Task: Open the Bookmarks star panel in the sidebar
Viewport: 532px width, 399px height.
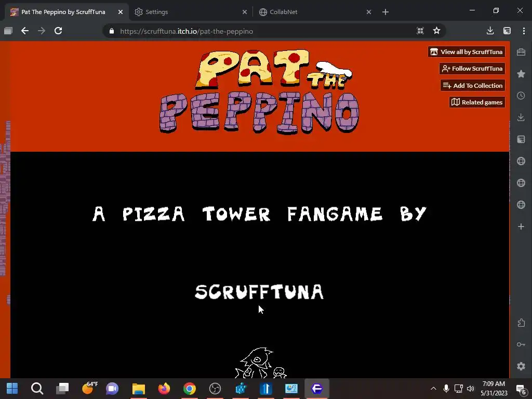Action: [x=521, y=74]
